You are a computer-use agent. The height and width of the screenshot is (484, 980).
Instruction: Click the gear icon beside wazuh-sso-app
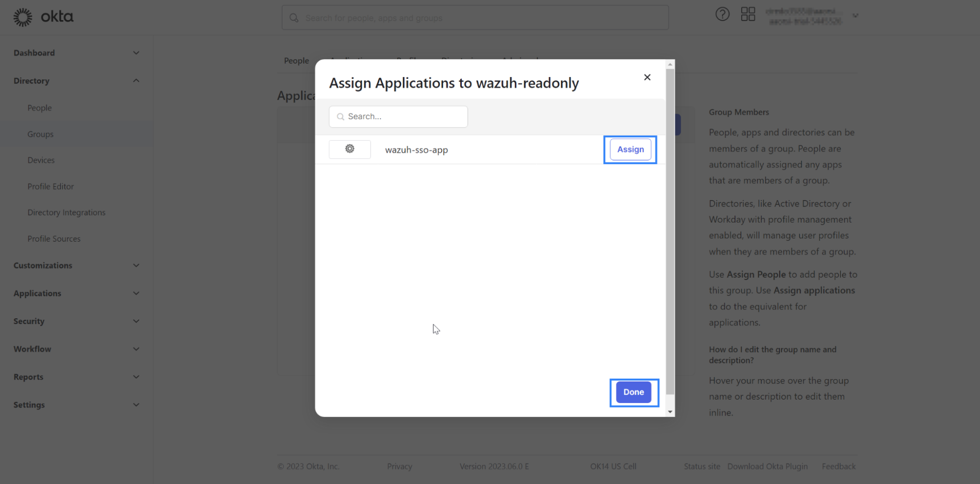click(x=350, y=149)
